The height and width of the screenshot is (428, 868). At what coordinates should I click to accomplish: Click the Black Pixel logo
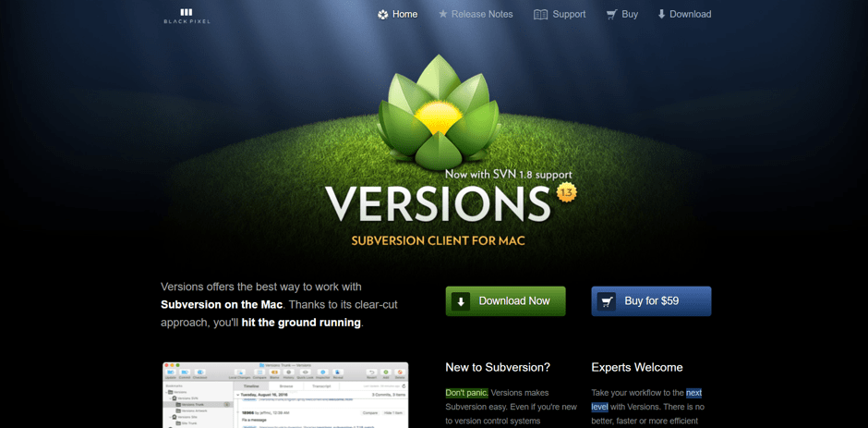(x=187, y=15)
